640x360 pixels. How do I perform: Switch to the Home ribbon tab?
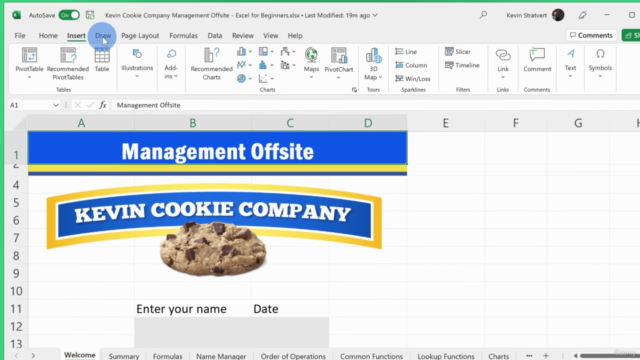pos(48,36)
